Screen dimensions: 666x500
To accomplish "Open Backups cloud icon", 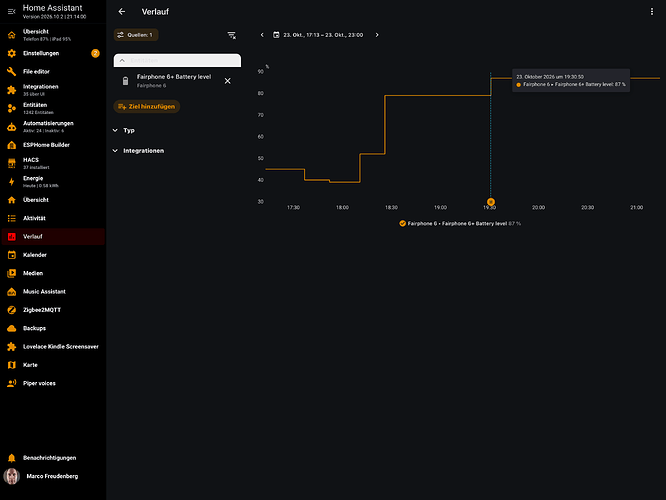I will [x=11, y=328].
